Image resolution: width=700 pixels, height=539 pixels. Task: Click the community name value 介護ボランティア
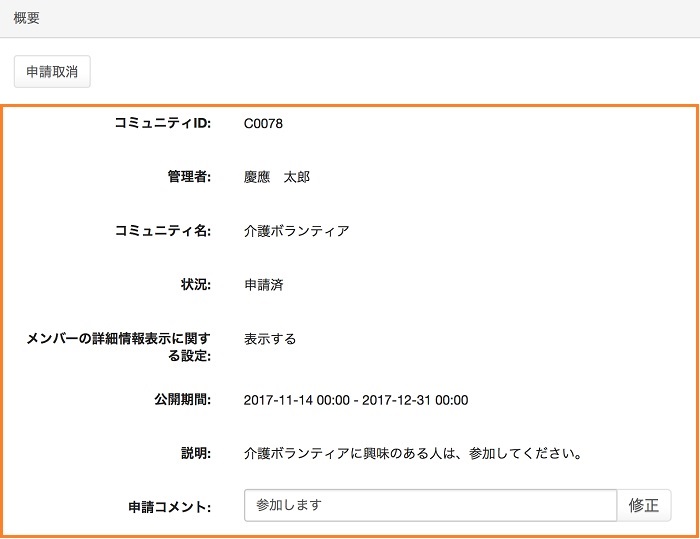coord(296,231)
